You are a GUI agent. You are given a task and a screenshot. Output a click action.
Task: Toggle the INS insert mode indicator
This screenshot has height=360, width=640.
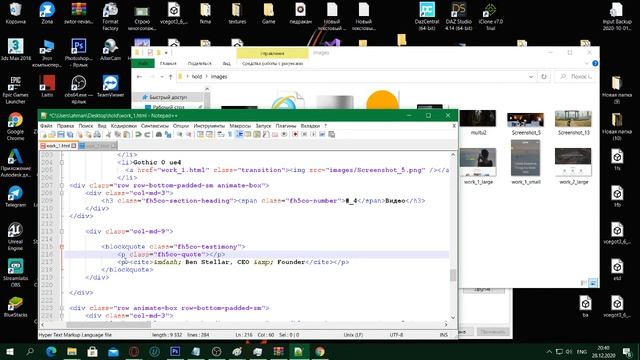click(x=443, y=335)
